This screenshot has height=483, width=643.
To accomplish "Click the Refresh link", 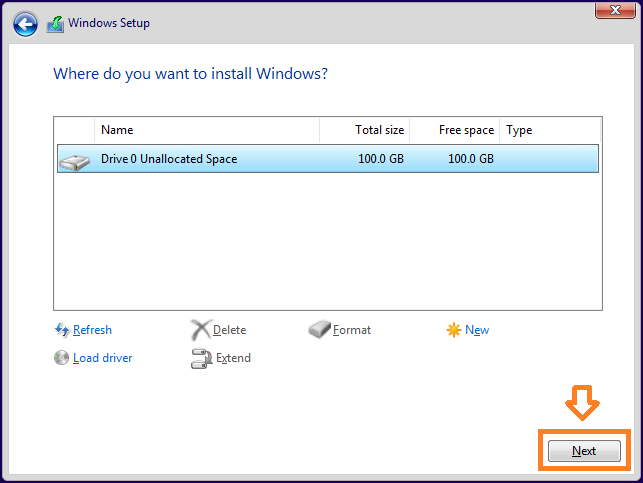I will point(92,330).
